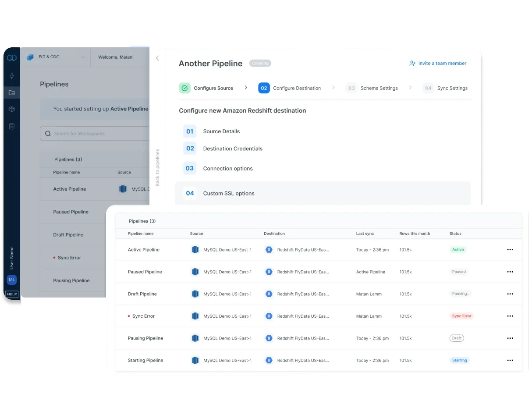Open more options for Active Pipeline row
The width and height of the screenshot is (532, 404).
click(510, 250)
